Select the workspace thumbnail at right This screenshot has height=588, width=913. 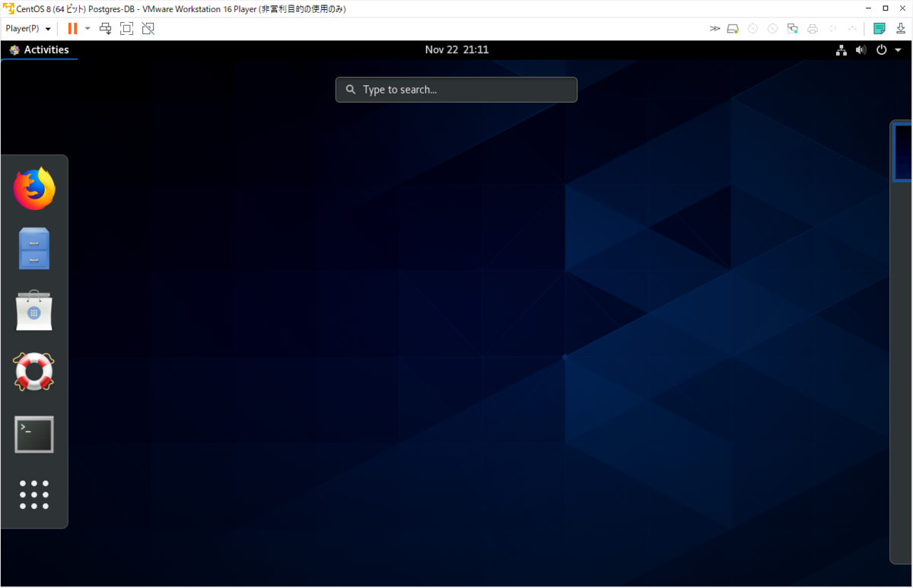[x=902, y=152]
